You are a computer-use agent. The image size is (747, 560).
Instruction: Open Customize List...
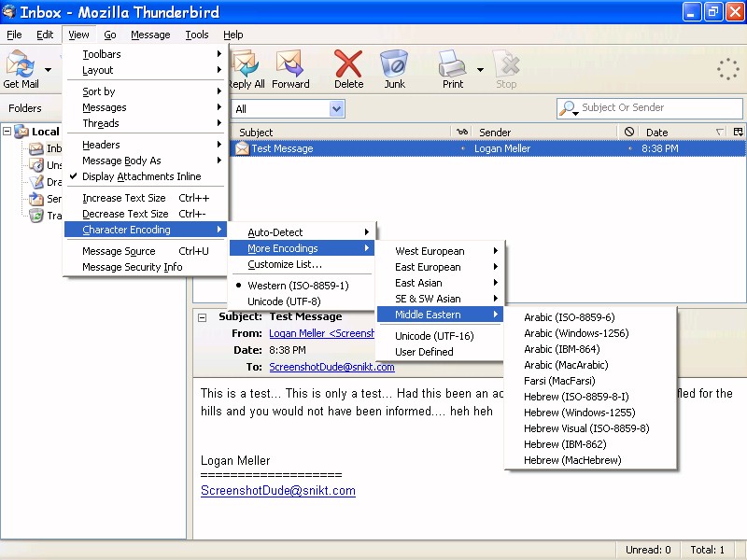pyautogui.click(x=302, y=264)
